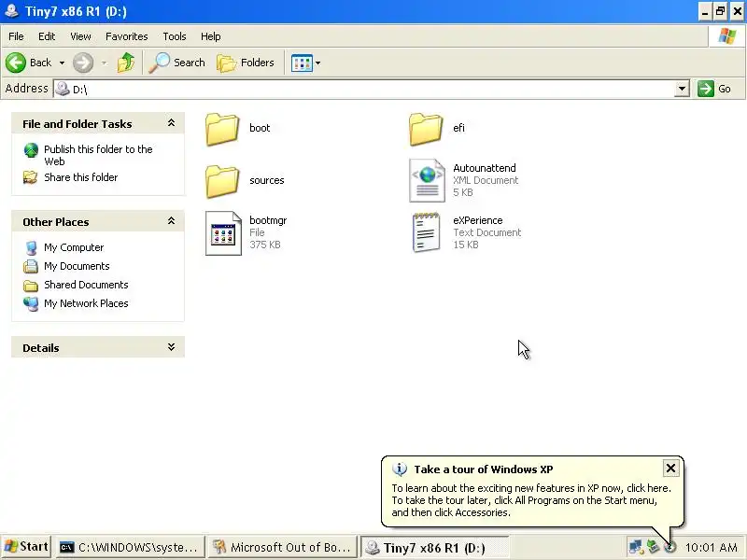Open the File menu
This screenshot has width=747, height=560.
16,36
